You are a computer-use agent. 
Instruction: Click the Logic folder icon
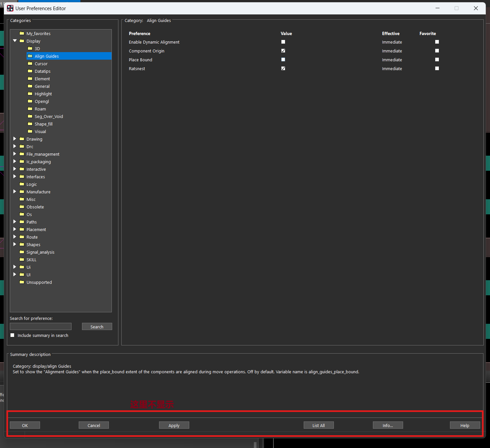point(22,184)
